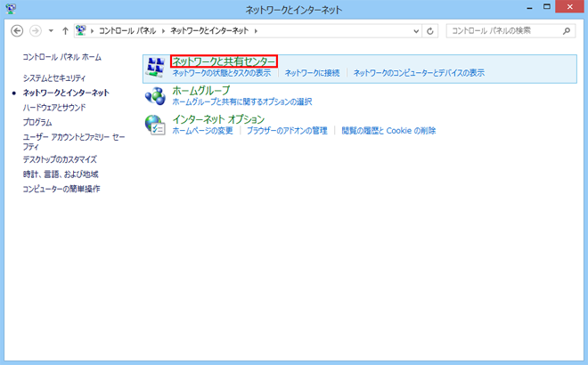Click the search magnifier icon
The width and height of the screenshot is (588, 365).
pos(567,31)
